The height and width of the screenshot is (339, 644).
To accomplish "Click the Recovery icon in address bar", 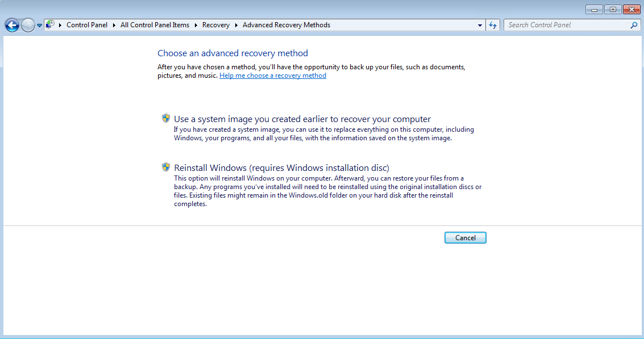I will click(50, 25).
